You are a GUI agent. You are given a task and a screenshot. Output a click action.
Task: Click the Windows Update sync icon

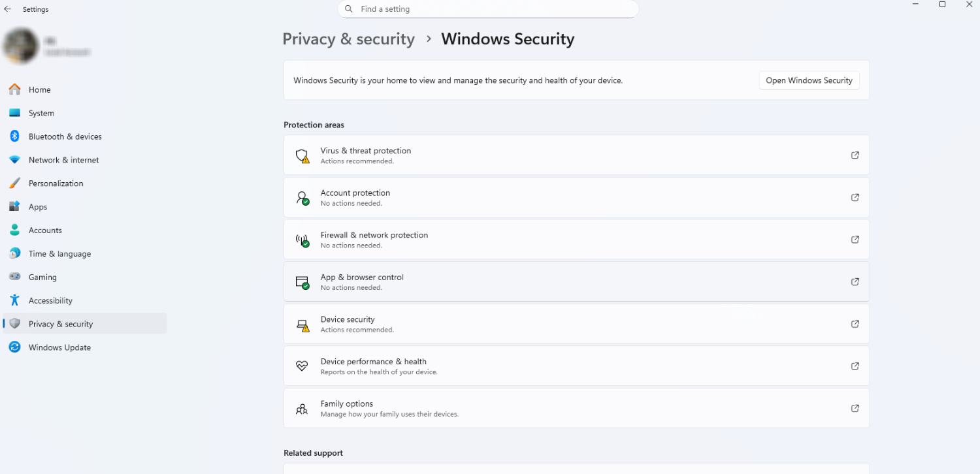[x=14, y=347]
